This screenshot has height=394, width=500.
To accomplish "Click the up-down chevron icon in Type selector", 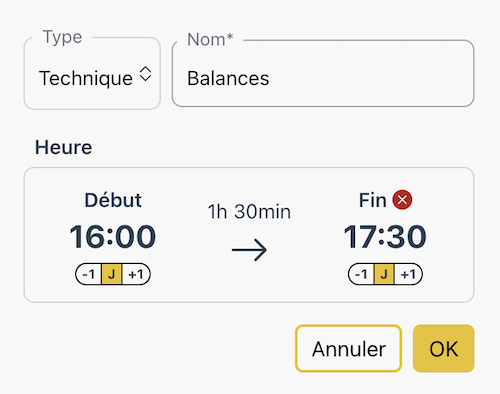I will point(145,74).
